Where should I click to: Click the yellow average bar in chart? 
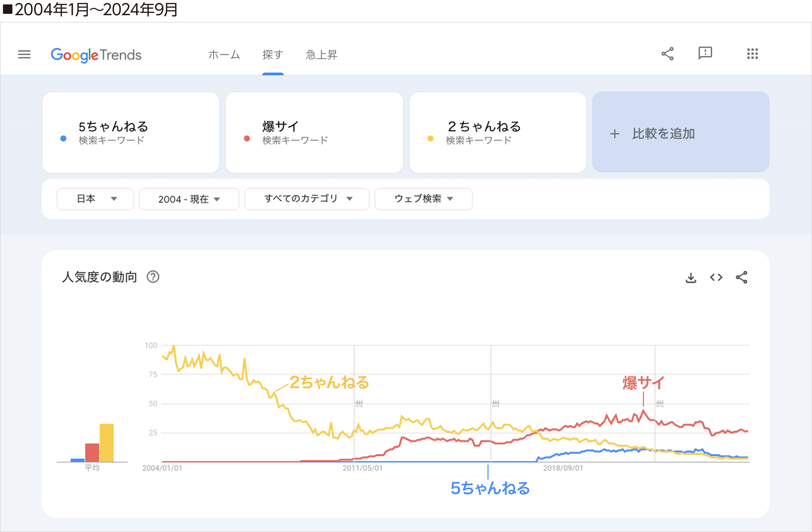click(106, 443)
